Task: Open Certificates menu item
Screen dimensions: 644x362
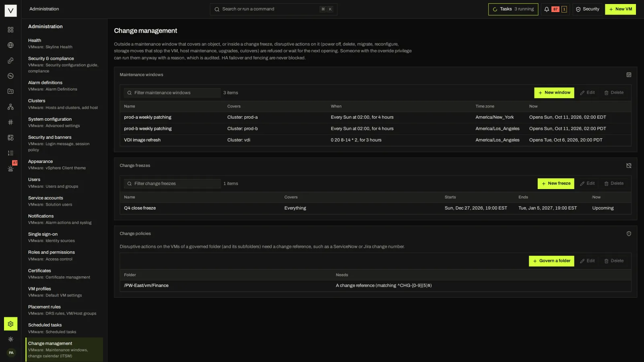Action: [64, 274]
